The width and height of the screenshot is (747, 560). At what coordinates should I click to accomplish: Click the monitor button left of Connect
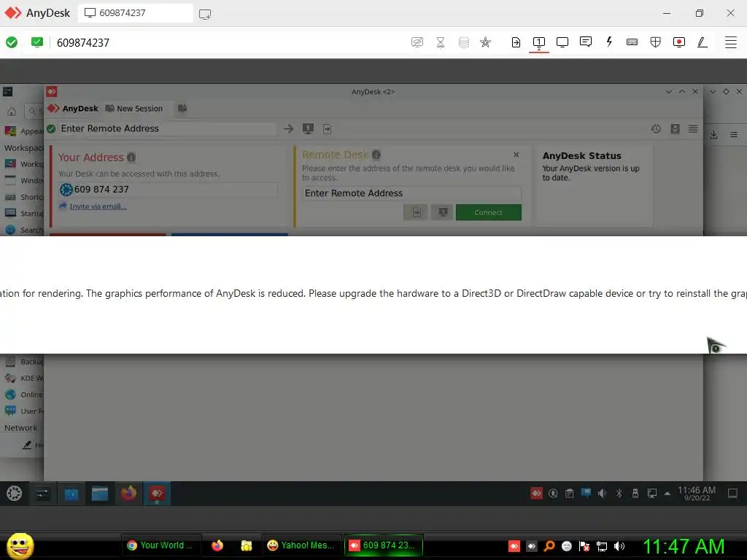(x=442, y=212)
